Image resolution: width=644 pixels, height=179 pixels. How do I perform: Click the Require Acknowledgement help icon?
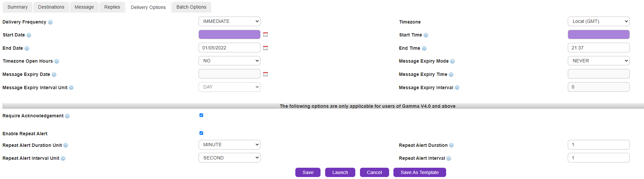point(67,116)
